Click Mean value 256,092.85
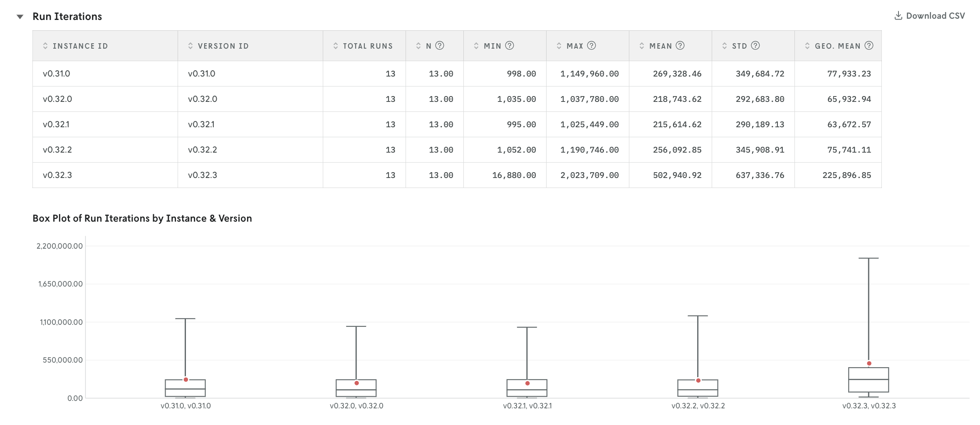Viewport: 980px width, 425px height. [677, 150]
